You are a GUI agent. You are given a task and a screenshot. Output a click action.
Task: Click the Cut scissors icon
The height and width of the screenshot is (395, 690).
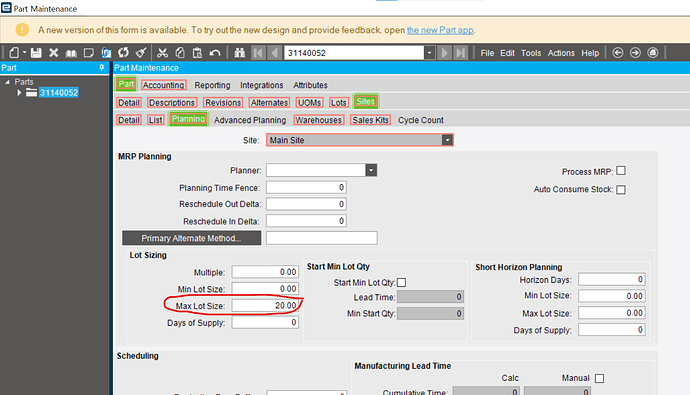click(x=162, y=53)
